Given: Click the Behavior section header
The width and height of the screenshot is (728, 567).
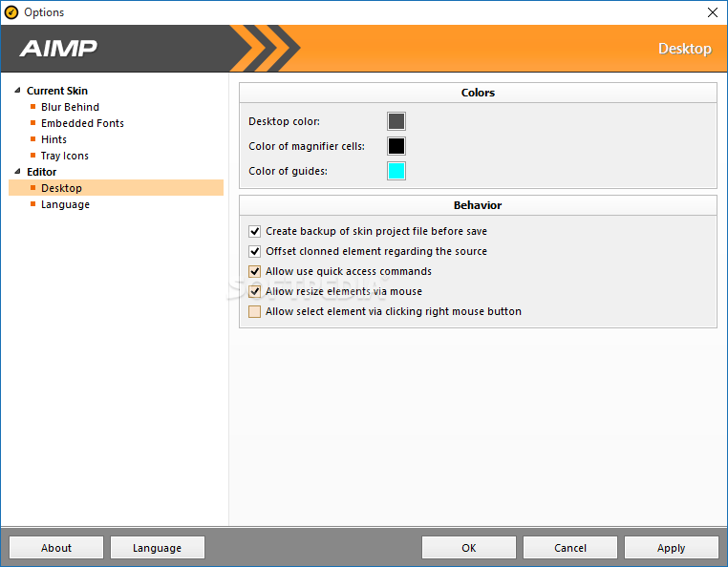Looking at the screenshot, I should coord(478,205).
